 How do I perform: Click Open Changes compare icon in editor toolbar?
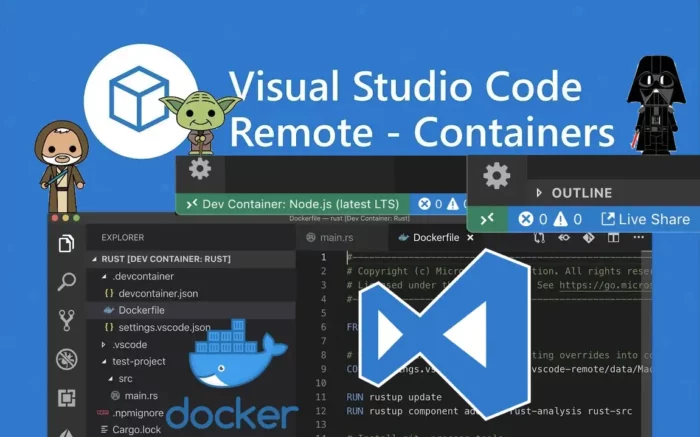pos(539,238)
